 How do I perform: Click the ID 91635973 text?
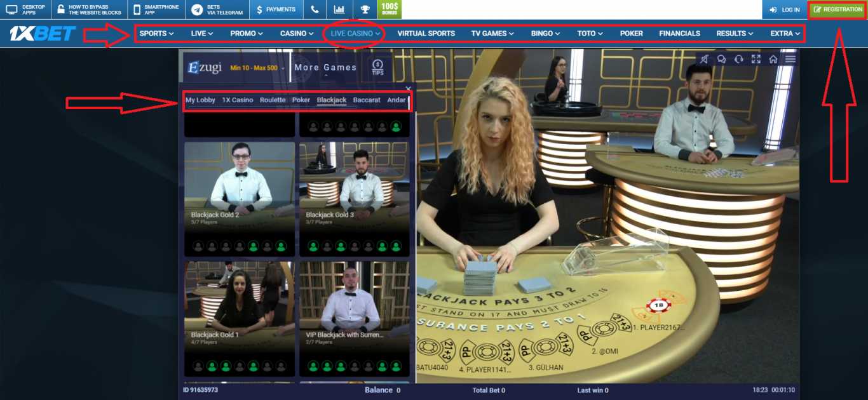click(x=200, y=390)
